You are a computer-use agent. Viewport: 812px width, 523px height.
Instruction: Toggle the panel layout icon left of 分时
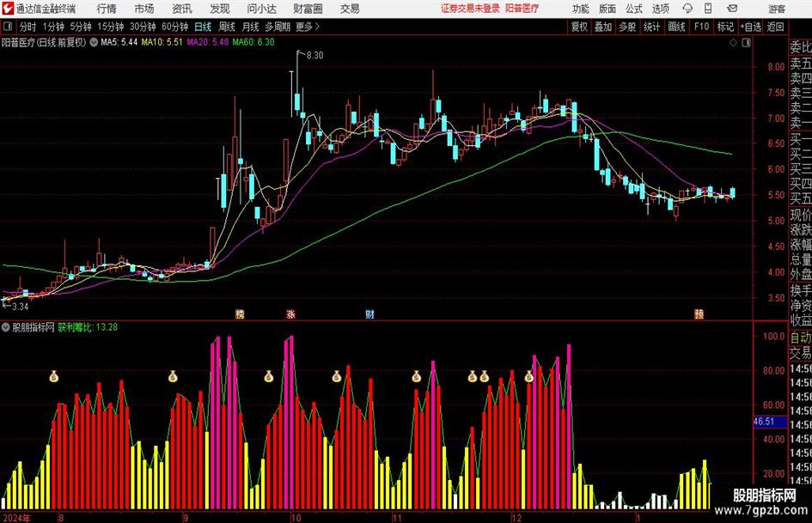point(8,27)
